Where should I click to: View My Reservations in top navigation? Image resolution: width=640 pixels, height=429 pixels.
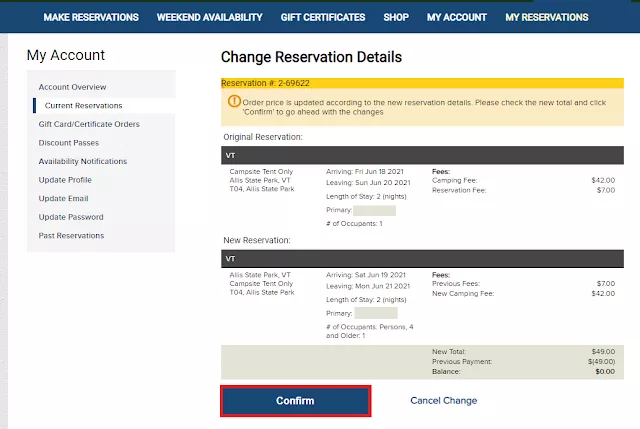547,17
